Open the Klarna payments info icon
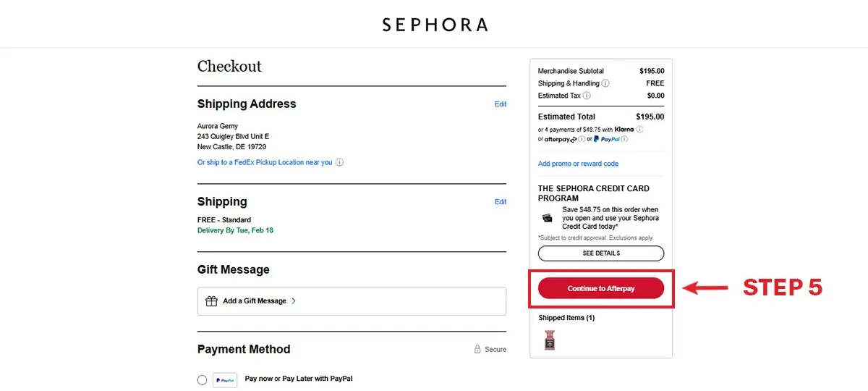The image size is (868, 391). pyautogui.click(x=639, y=130)
